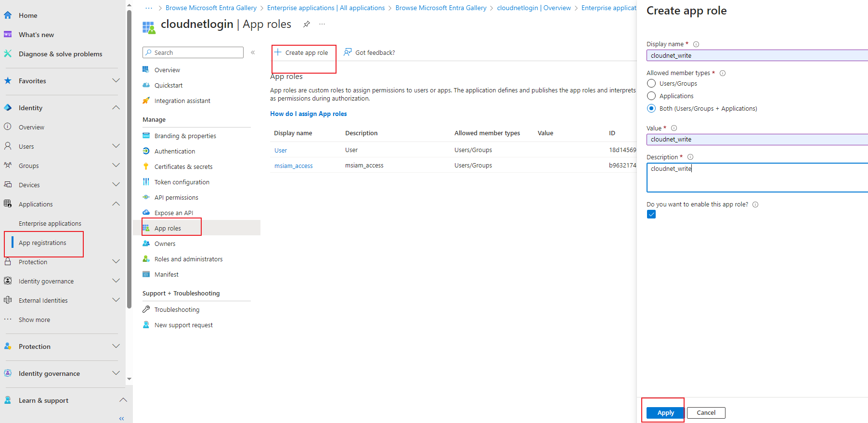Open the msiam_access role link
Image resolution: width=868 pixels, height=423 pixels.
click(x=294, y=166)
